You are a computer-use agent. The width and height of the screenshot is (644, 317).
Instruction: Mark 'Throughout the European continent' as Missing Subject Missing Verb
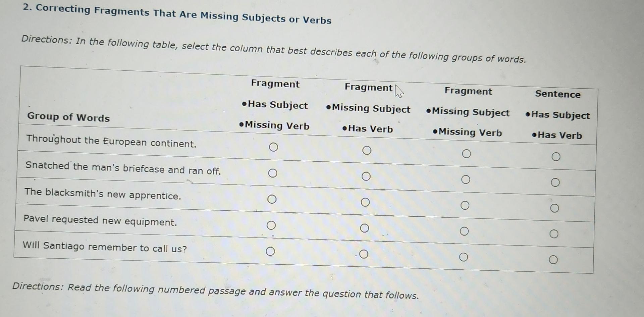click(x=466, y=154)
